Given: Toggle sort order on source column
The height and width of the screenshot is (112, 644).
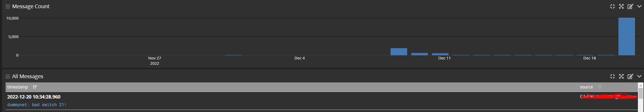Looking at the screenshot, I should tap(600, 87).
